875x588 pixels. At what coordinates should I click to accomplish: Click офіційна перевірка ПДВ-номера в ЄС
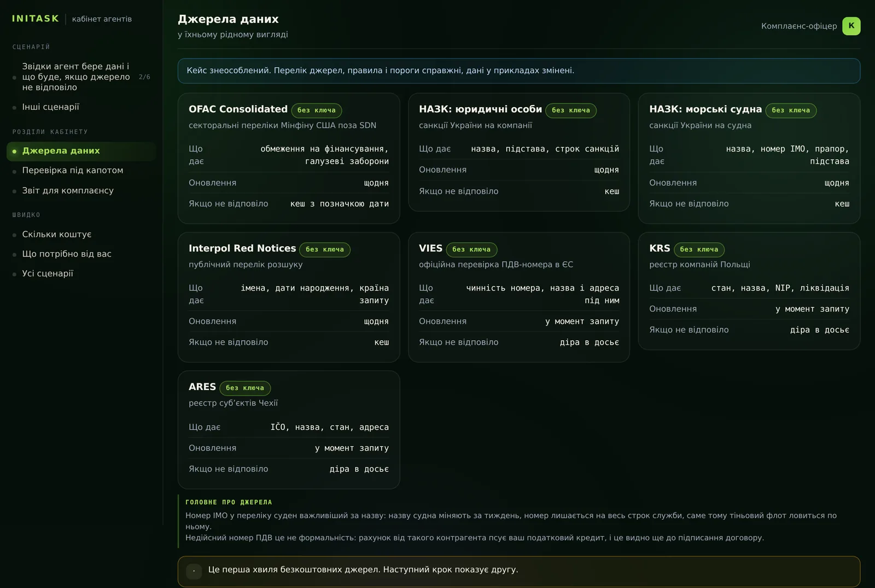click(x=496, y=265)
